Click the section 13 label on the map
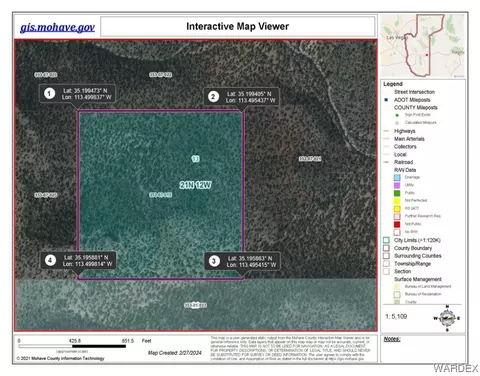 click(196, 159)
